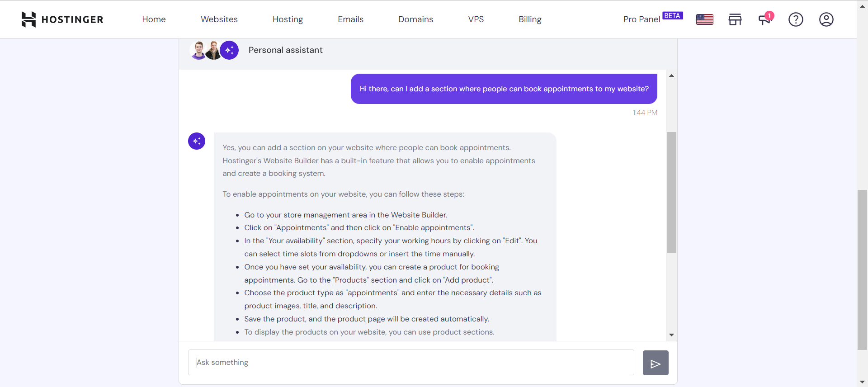Click the 'Choose the product type' bullet
This screenshot has height=387, width=868.
393,299
